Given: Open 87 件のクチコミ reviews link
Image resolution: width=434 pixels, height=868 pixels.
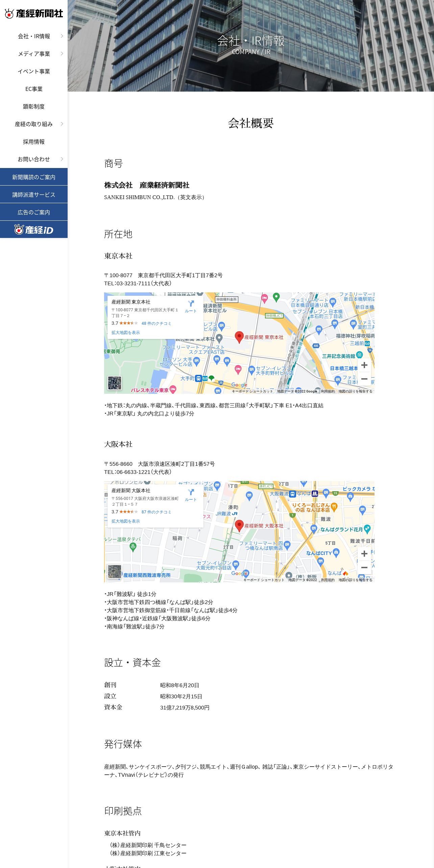Looking at the screenshot, I should (x=156, y=512).
